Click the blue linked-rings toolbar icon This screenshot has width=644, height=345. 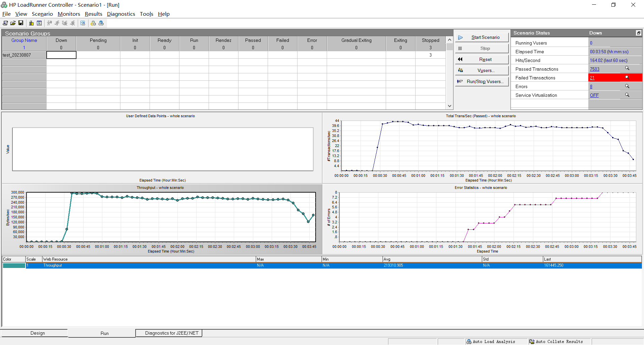tap(101, 23)
